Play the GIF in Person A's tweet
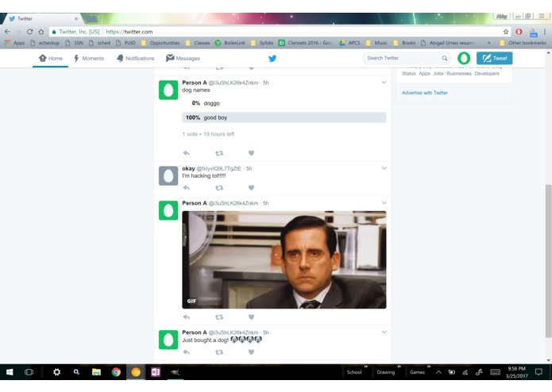The image size is (552, 392). tap(284, 259)
